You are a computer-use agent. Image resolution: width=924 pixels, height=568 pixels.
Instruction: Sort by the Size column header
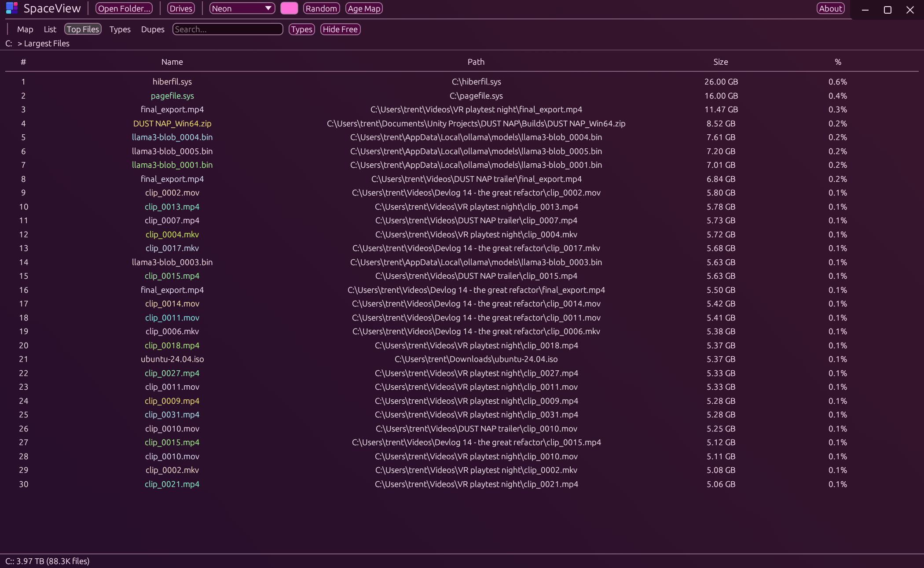coord(721,62)
